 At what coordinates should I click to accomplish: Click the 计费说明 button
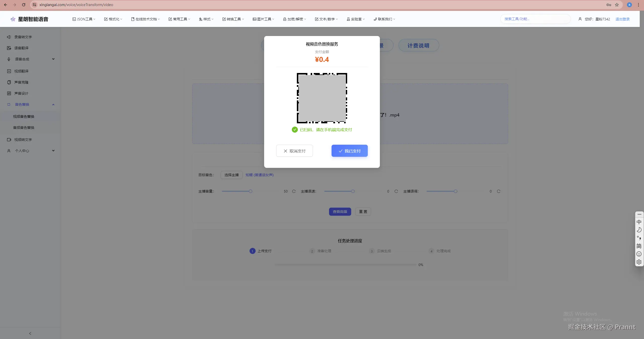419,45
